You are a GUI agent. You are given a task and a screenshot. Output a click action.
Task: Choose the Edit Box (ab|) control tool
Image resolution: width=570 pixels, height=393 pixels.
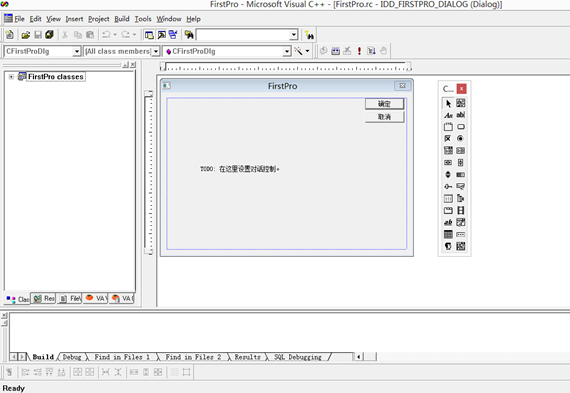[461, 115]
